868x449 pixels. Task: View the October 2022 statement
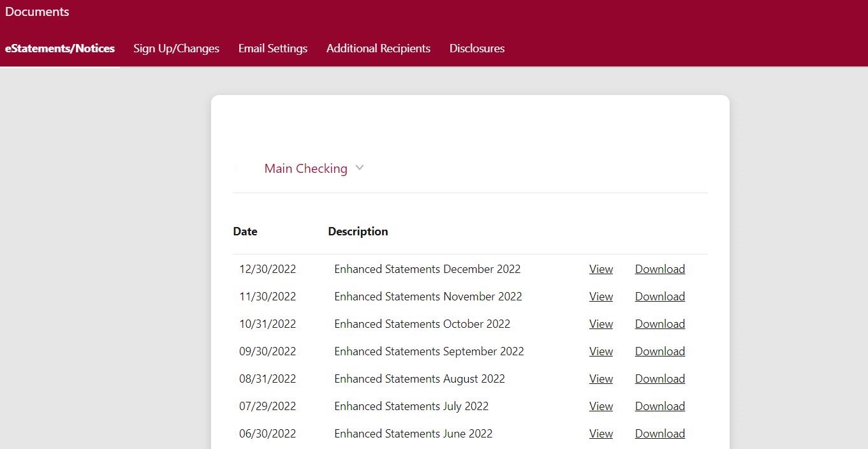pos(601,324)
